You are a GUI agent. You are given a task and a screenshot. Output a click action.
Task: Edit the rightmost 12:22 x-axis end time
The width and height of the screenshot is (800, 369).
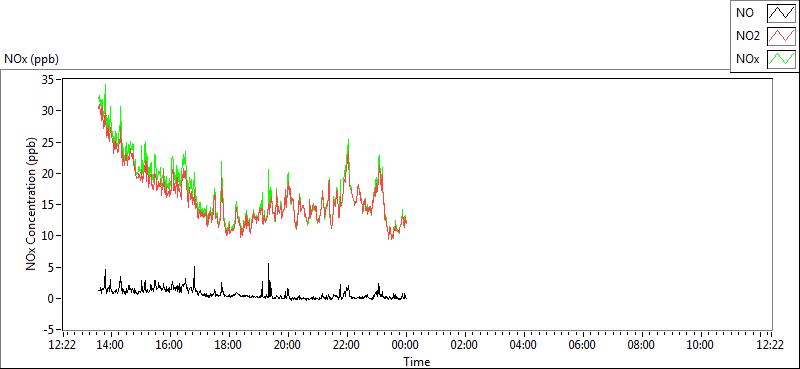tap(770, 345)
